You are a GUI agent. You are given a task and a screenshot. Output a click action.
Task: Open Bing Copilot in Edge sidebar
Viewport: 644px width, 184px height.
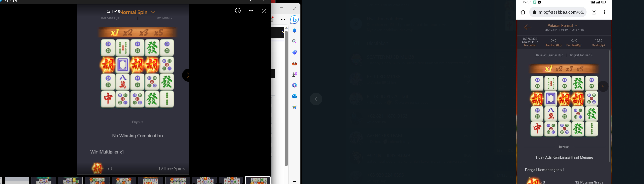tap(294, 20)
